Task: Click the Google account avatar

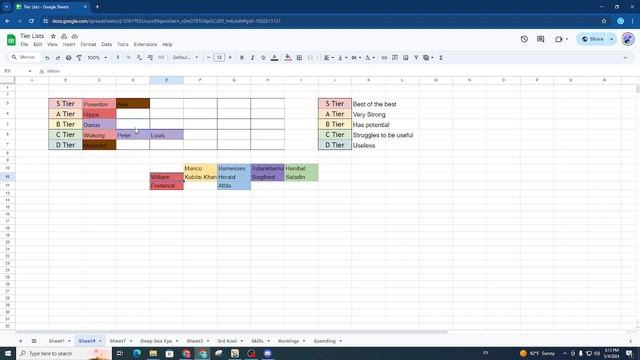Action: coord(628,39)
